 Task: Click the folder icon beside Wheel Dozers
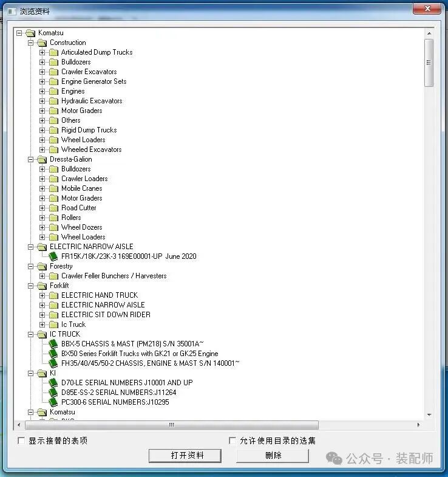pos(54,227)
